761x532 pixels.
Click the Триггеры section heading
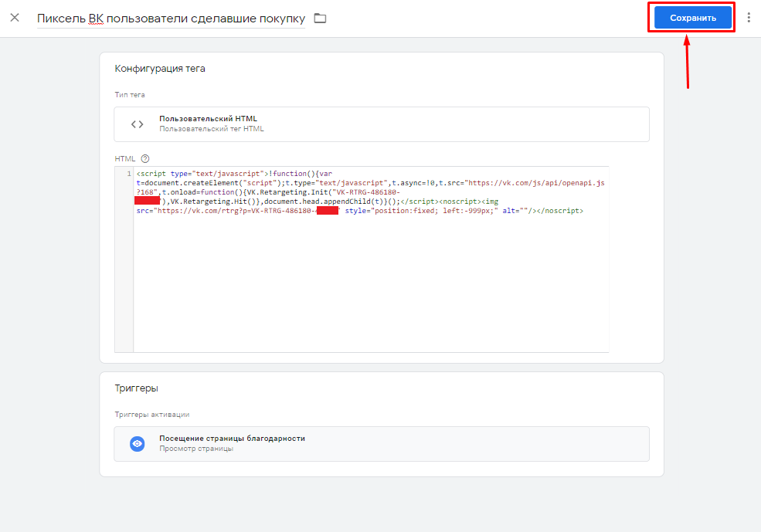(x=137, y=388)
